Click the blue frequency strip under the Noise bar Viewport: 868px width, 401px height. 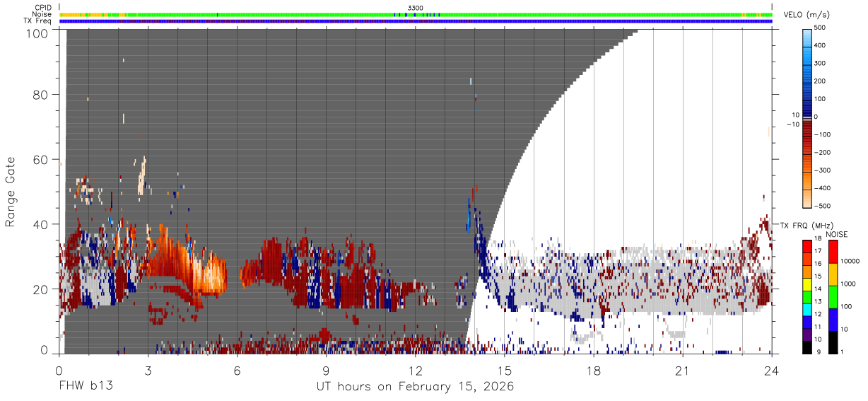click(x=416, y=21)
